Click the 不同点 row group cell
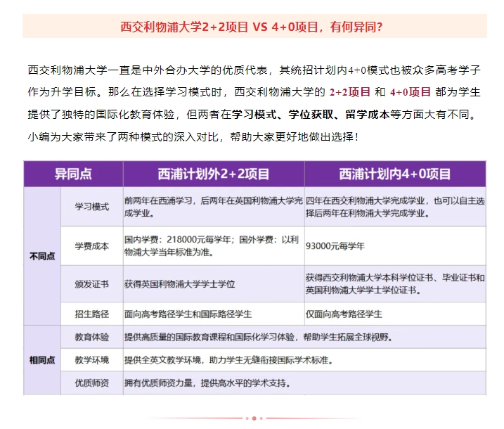The height and width of the screenshot is (429, 504). [x=42, y=256]
